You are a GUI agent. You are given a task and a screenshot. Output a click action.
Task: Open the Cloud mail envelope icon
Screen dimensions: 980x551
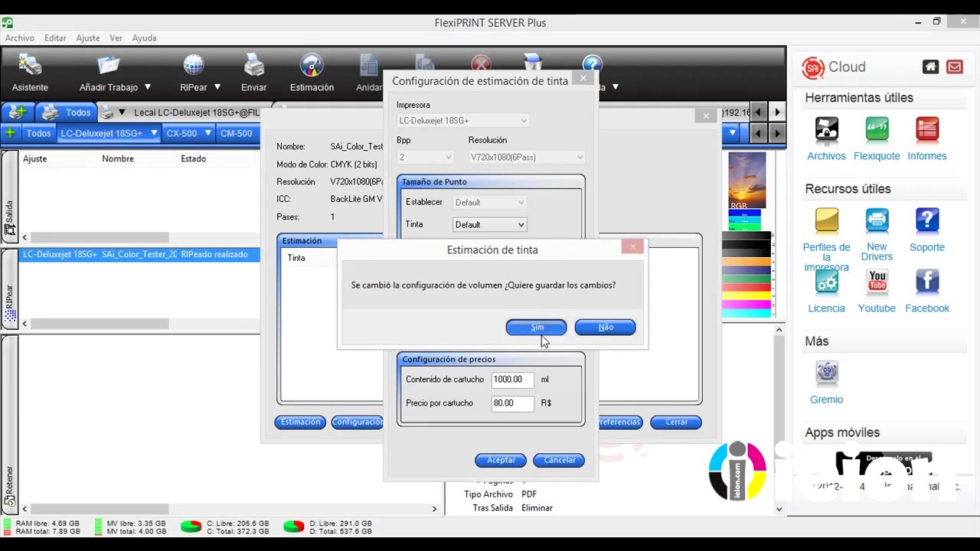coord(954,67)
